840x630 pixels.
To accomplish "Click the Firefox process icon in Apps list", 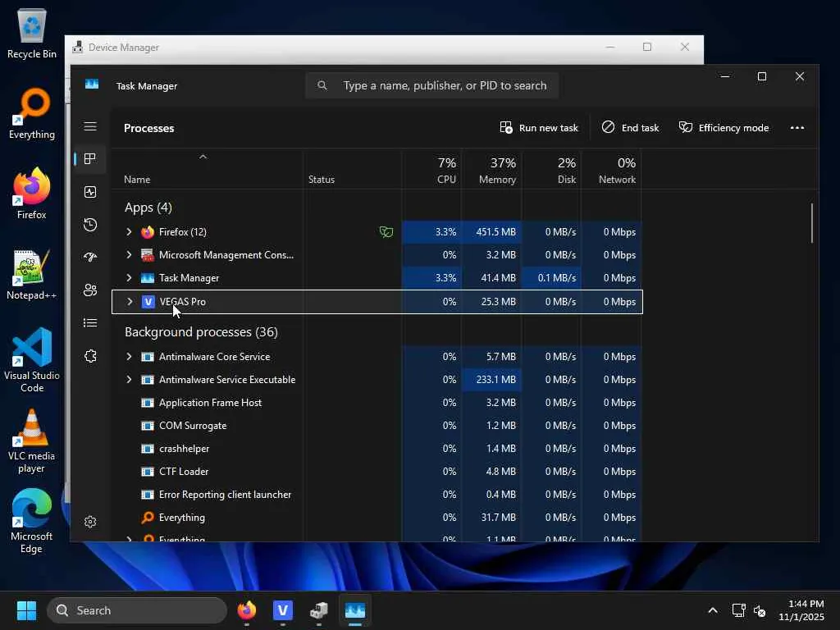I will (x=148, y=232).
